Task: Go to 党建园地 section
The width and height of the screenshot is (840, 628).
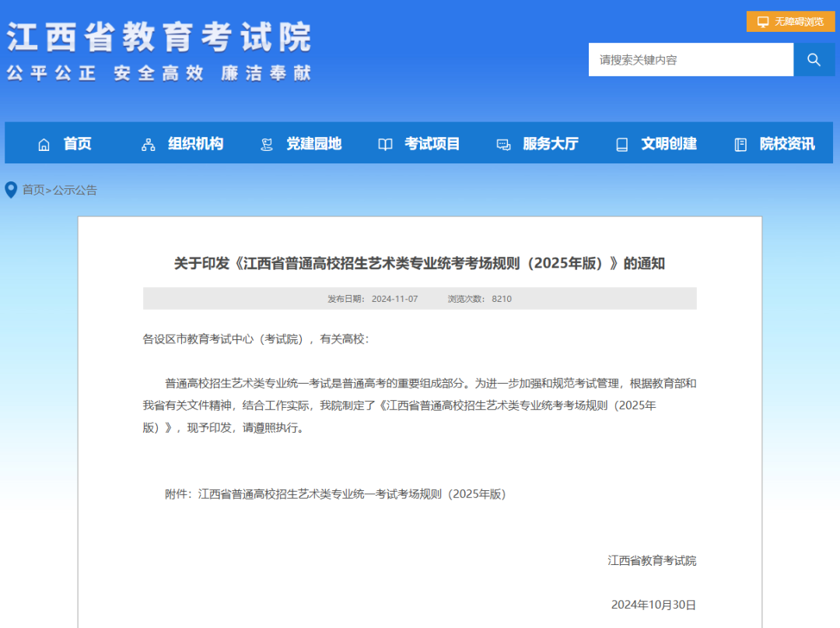Action: coord(314,144)
